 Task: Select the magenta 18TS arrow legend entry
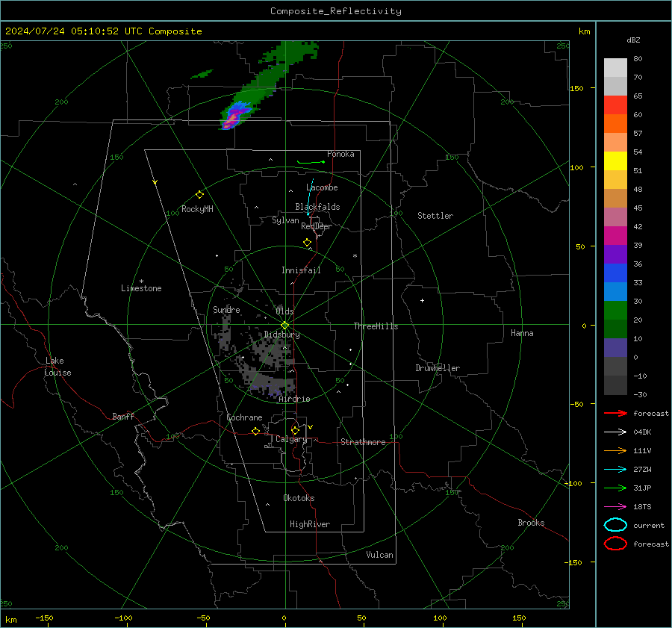[x=615, y=507]
